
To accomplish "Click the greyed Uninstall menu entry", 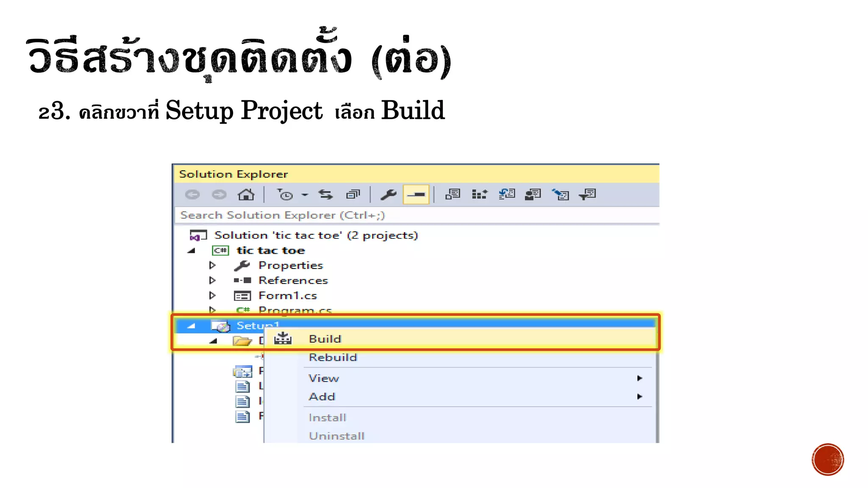I will [337, 436].
